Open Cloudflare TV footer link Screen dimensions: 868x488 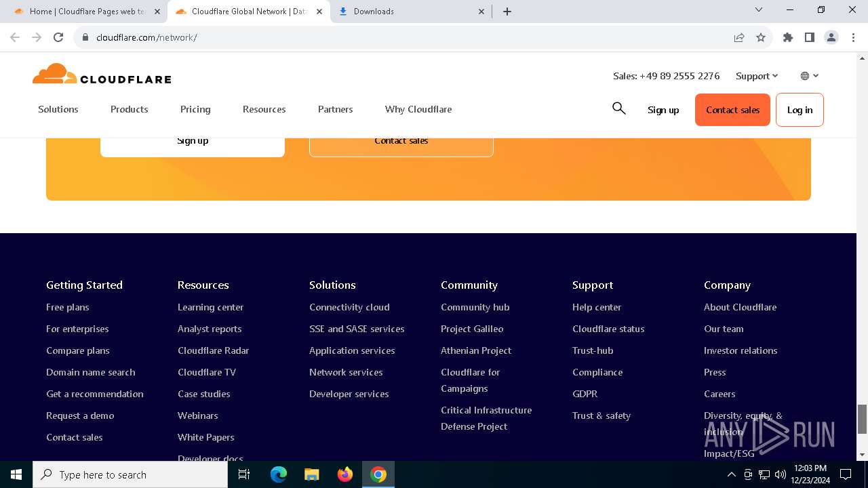207,372
